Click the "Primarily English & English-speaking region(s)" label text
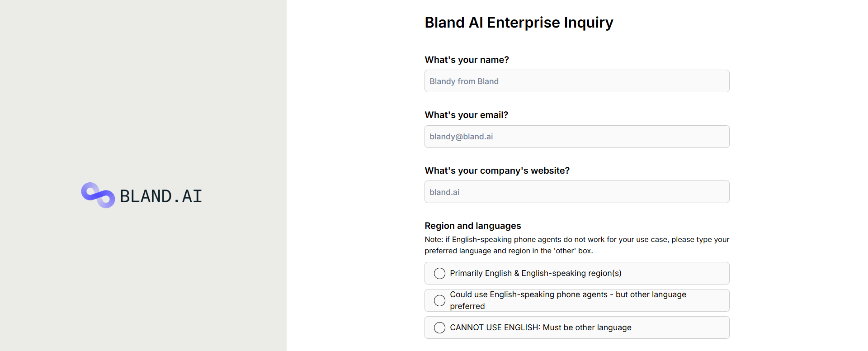This screenshot has height=351, width=868. tap(535, 273)
